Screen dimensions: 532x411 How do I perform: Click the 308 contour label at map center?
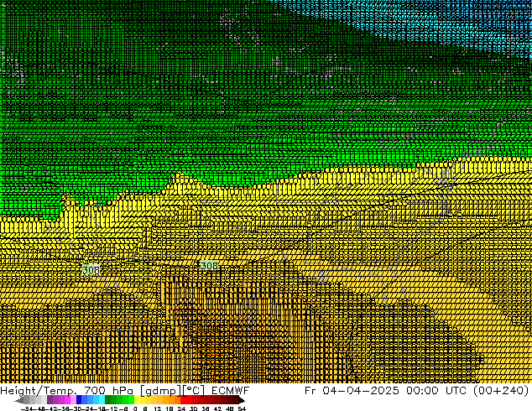tap(209, 266)
